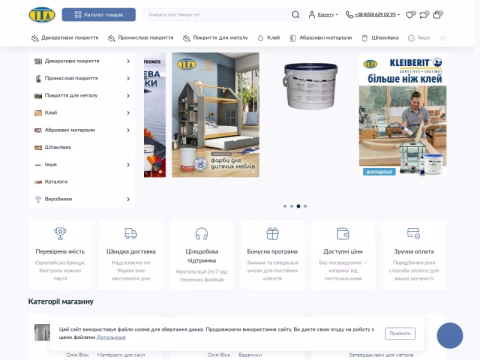This screenshot has height=360, width=480.
Task: Open the shopping cart bag icon
Action: (x=437, y=15)
